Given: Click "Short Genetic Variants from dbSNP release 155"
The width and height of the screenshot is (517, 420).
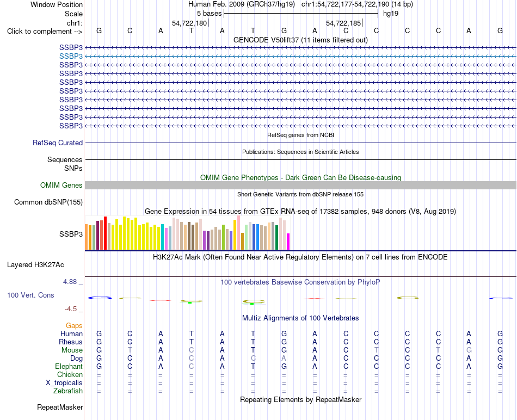Looking at the screenshot, I should tap(300, 195).
